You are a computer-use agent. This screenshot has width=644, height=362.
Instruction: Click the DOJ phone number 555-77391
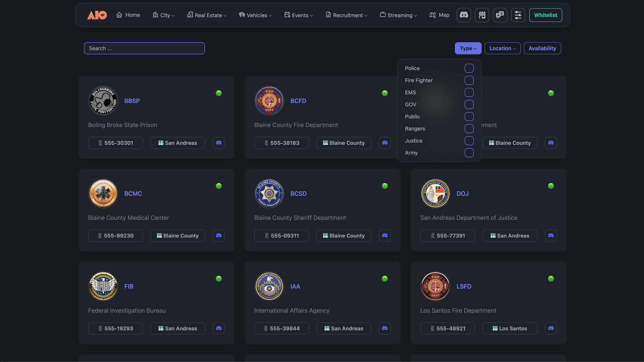pos(447,236)
